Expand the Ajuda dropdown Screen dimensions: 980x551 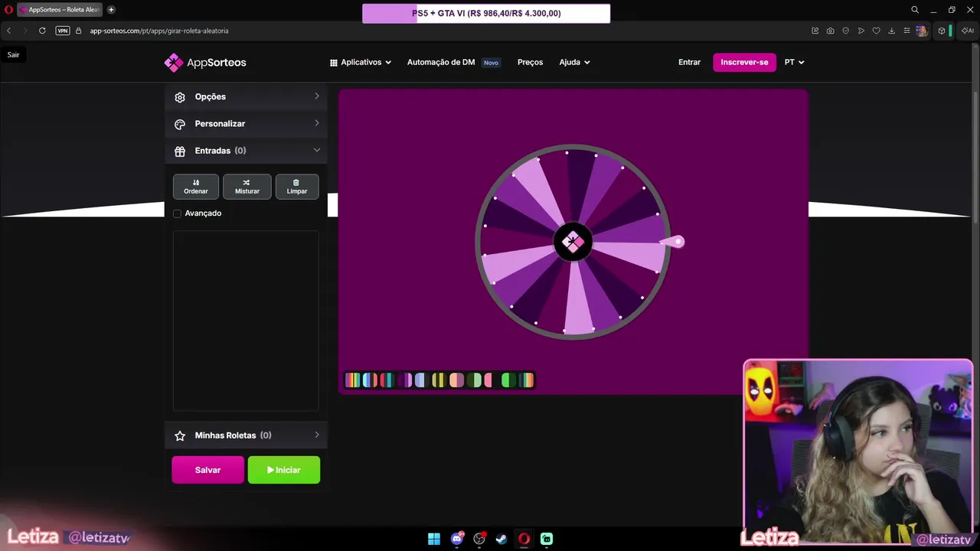(x=574, y=62)
